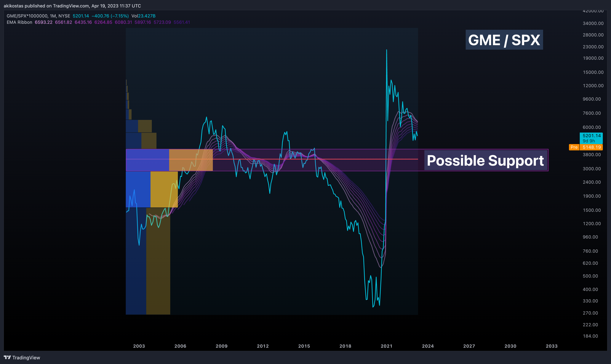The image size is (611, 364).
Task: Click the EMA value 6593.22
Action: point(44,22)
